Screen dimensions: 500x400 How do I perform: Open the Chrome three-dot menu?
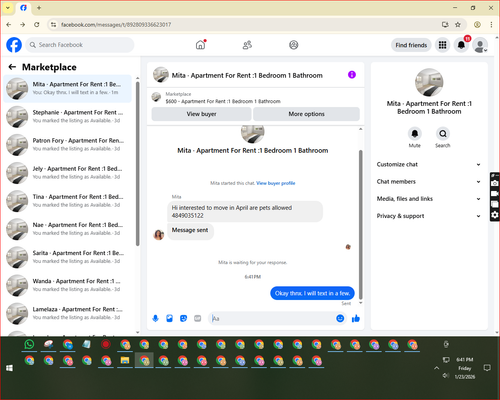(x=491, y=25)
